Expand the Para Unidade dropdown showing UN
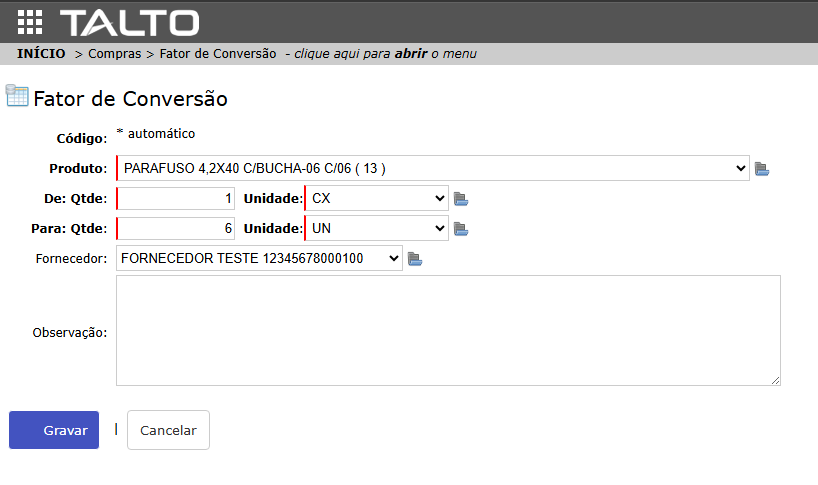 click(376, 229)
